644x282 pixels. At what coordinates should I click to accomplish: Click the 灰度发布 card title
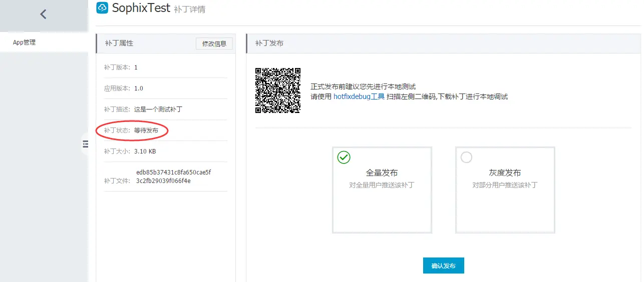tap(505, 173)
